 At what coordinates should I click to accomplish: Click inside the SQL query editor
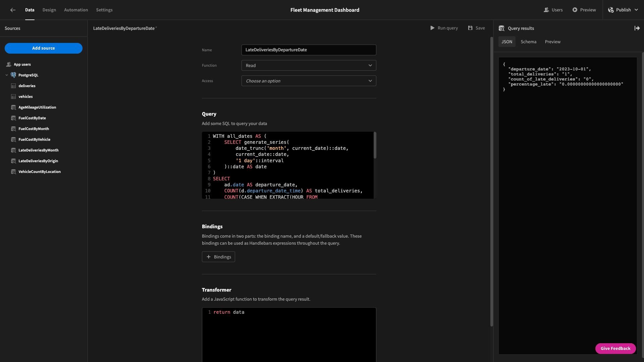point(288,165)
